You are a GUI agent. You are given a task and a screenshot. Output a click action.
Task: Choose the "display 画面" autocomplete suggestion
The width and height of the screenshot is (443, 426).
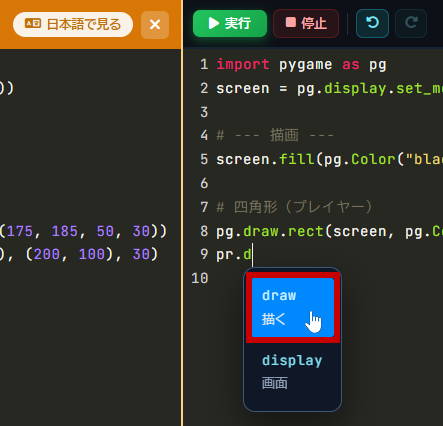(x=293, y=372)
